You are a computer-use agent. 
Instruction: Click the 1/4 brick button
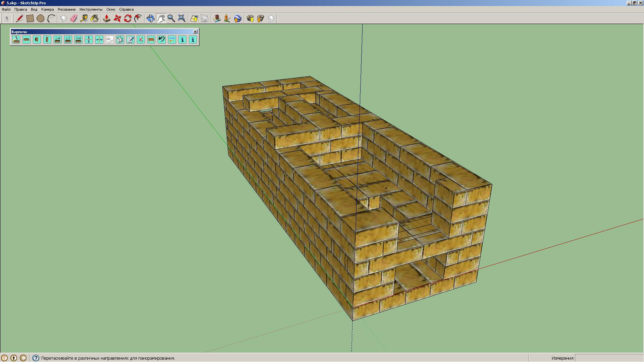58,40
